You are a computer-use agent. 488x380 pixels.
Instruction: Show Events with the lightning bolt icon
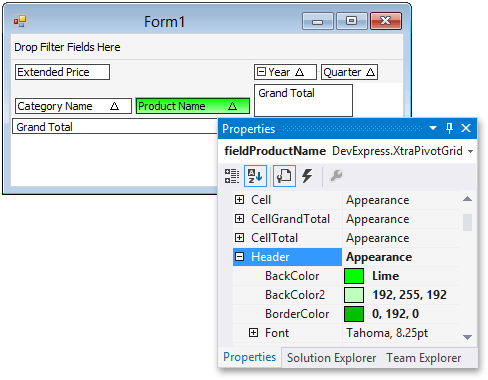coord(307,176)
